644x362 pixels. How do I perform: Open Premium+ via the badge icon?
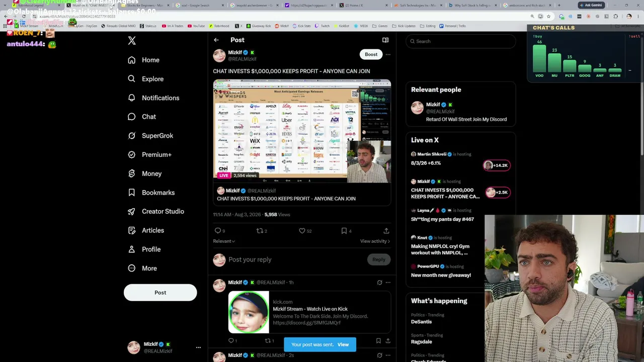pos(132,155)
